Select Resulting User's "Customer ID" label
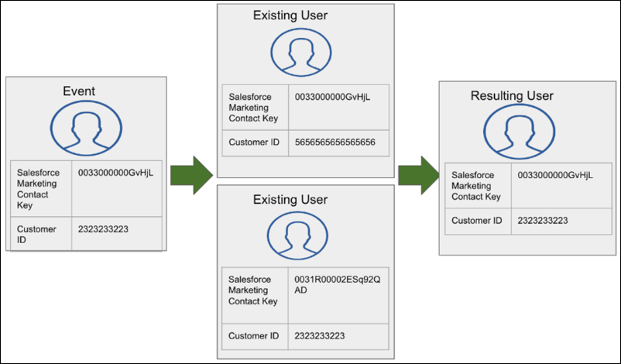The height and width of the screenshot is (364, 621). click(x=476, y=221)
